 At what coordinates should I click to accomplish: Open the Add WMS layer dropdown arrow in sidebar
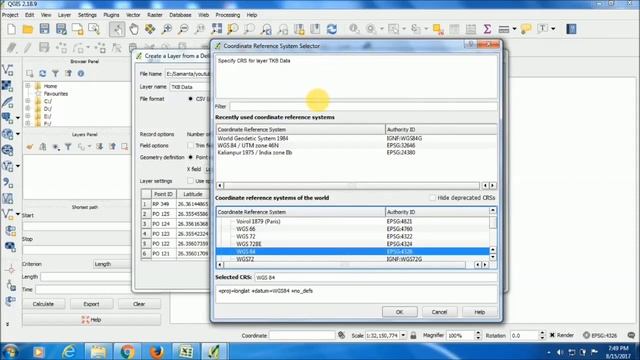point(18,134)
